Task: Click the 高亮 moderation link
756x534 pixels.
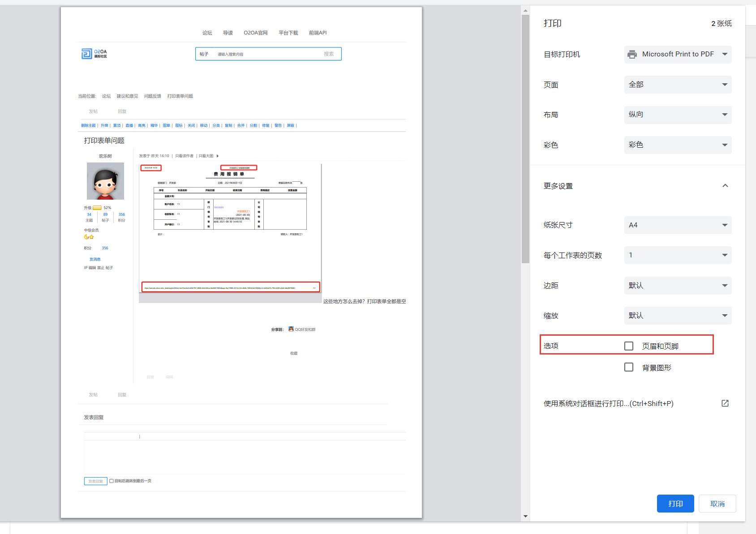Action: [142, 125]
